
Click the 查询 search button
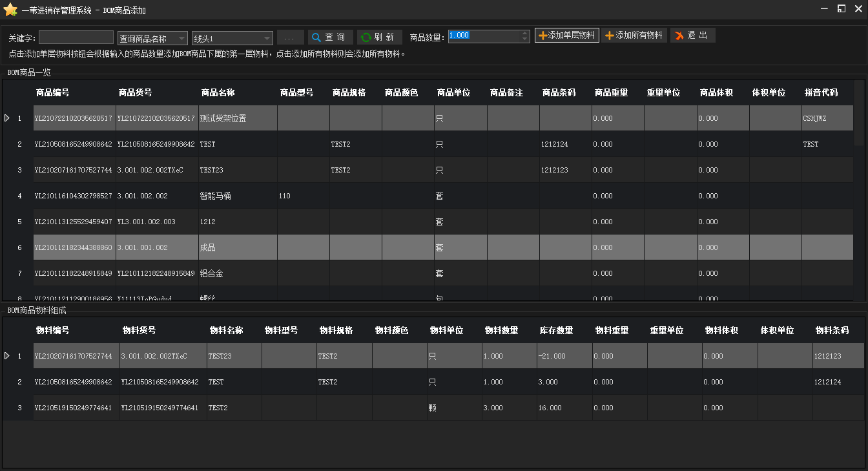click(x=331, y=37)
